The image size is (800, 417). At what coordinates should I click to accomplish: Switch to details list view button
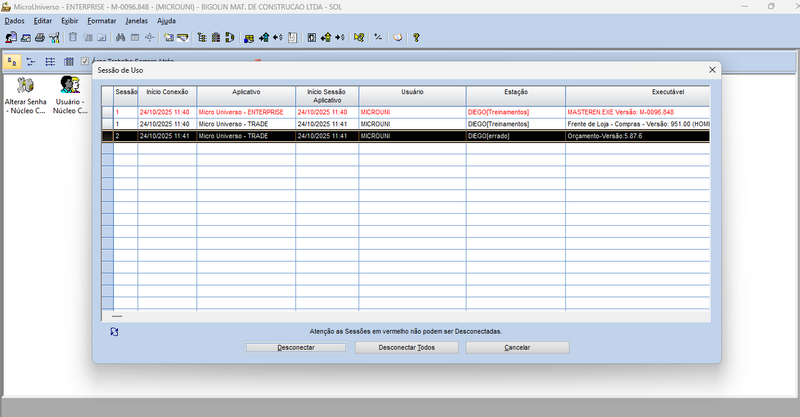(68, 62)
